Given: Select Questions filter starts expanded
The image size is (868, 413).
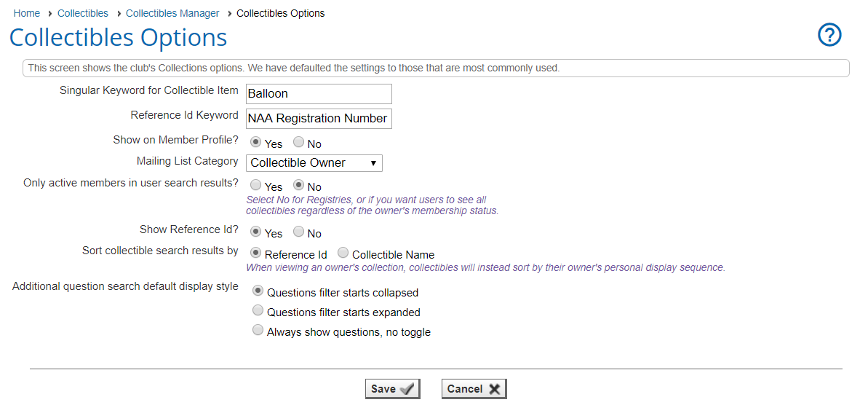Looking at the screenshot, I should click(x=258, y=311).
